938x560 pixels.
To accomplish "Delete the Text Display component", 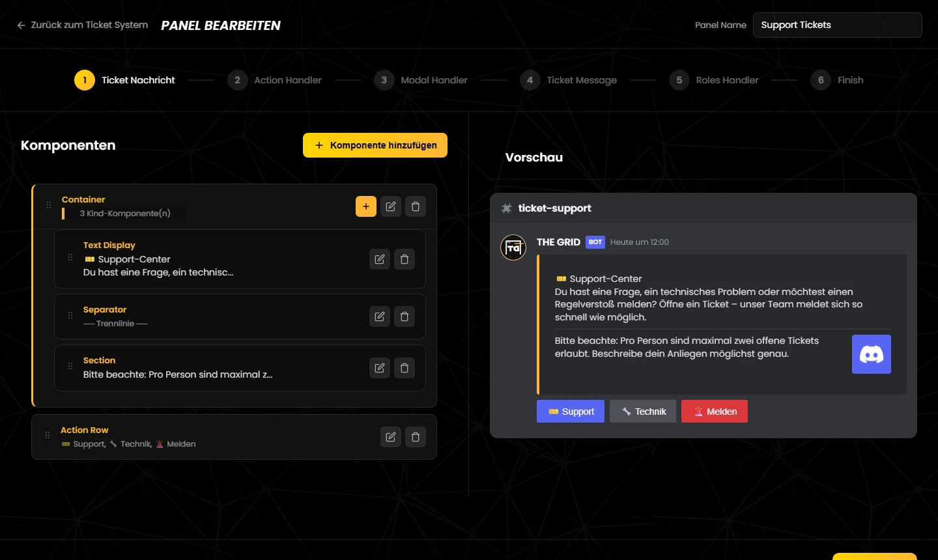I will pos(405,259).
